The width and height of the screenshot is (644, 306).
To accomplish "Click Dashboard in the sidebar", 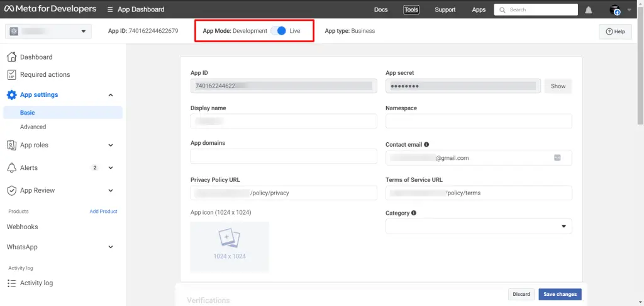I will [36, 57].
